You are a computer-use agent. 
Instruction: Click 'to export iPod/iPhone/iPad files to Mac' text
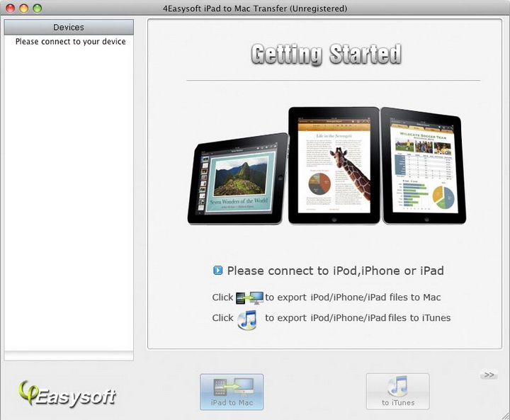pos(353,297)
